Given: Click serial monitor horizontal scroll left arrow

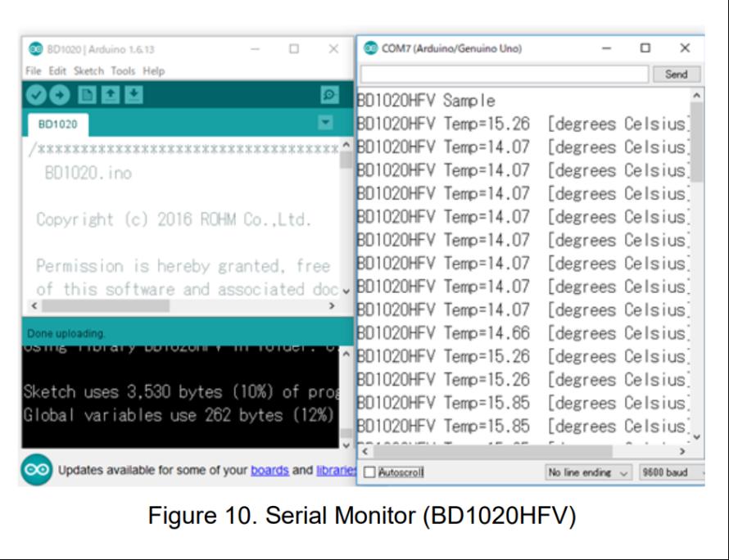Looking at the screenshot, I should 365,451.
